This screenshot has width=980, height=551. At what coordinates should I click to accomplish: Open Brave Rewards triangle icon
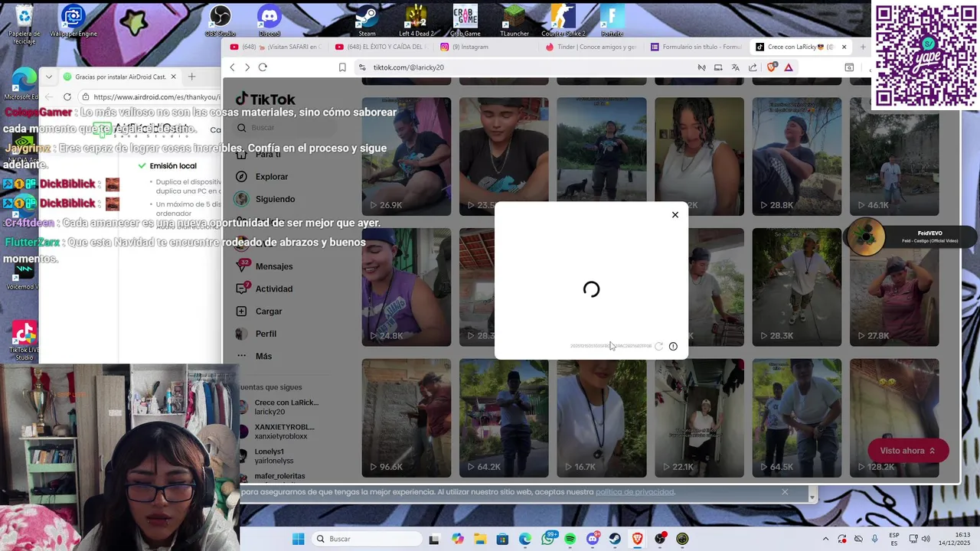pyautogui.click(x=789, y=67)
